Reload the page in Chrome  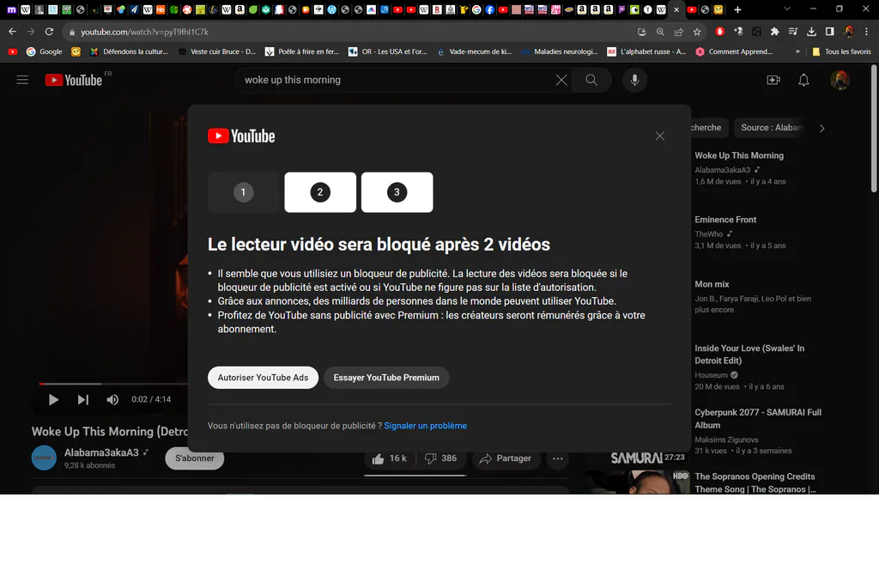point(49,32)
